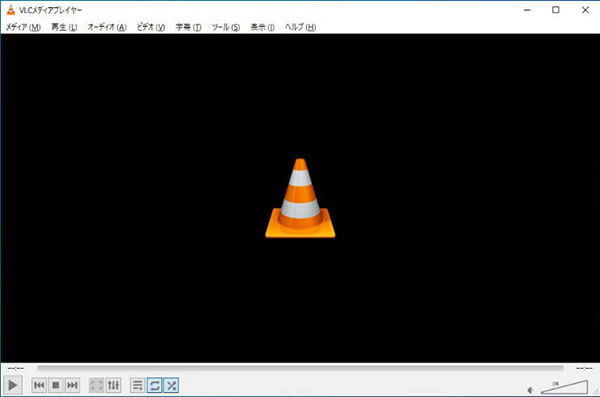Open the 再生 (L) menu
The height and width of the screenshot is (397, 600).
(x=64, y=27)
